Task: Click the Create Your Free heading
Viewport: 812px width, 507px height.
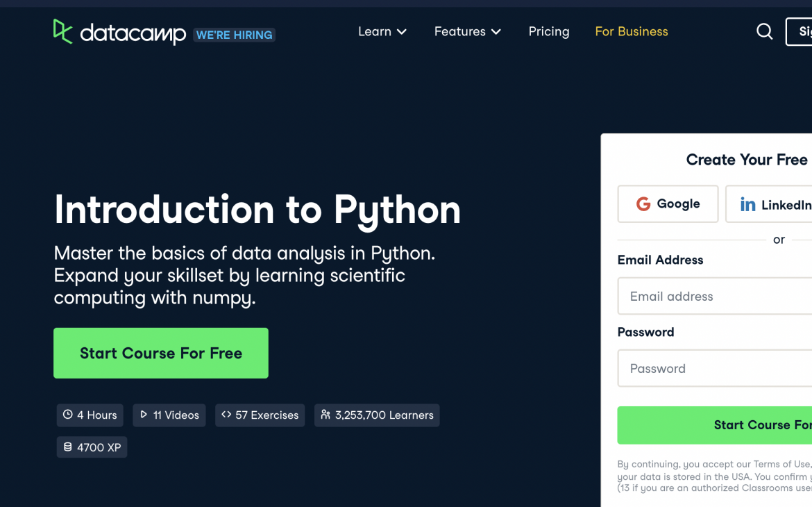Action: tap(747, 160)
